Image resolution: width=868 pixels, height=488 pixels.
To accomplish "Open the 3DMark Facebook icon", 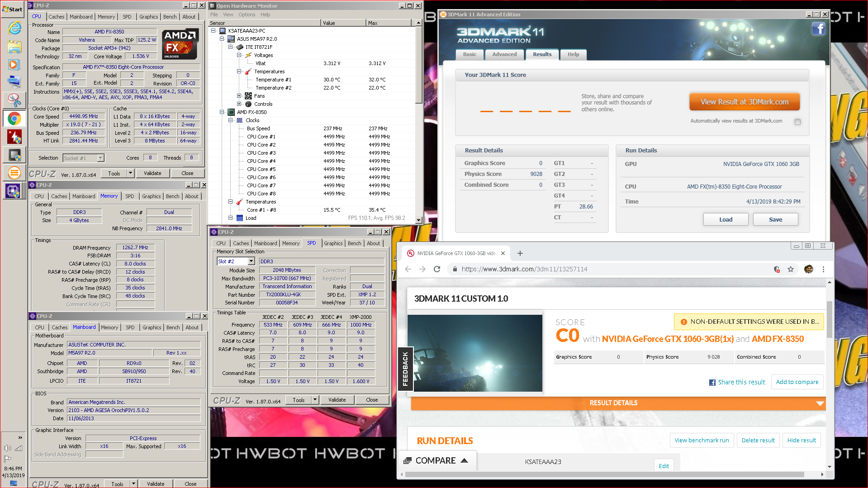I will pyautogui.click(x=818, y=28).
